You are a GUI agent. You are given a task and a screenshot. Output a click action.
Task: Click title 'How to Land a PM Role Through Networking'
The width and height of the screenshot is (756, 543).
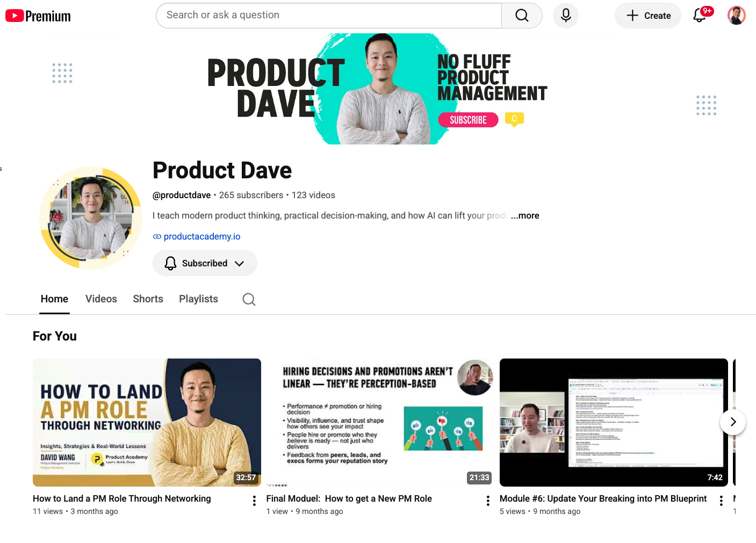(122, 498)
